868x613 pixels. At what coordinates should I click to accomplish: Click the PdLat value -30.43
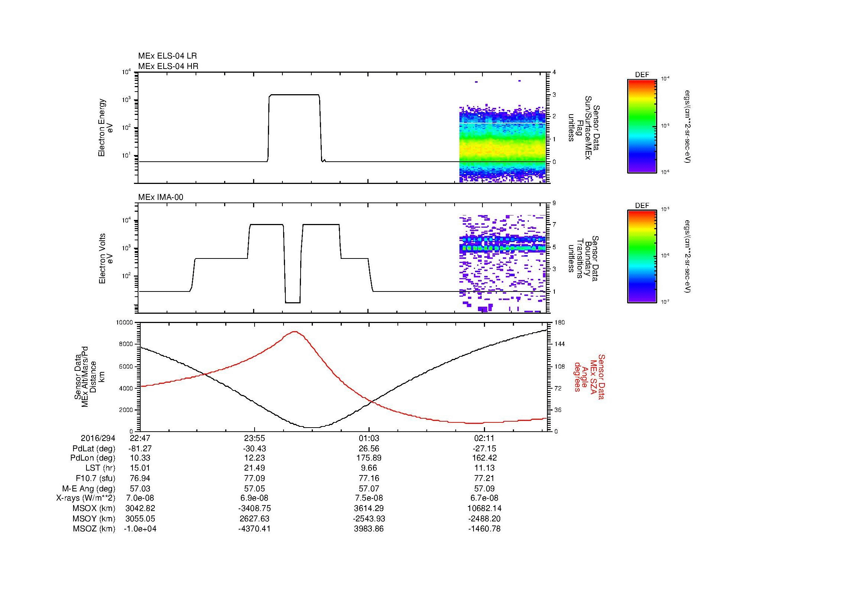click(255, 449)
